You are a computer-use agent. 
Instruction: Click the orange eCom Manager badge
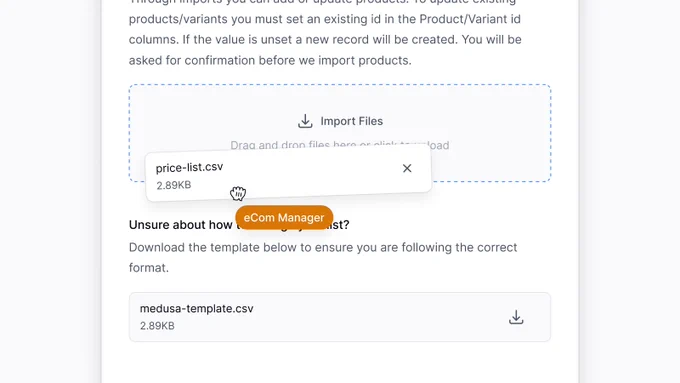click(284, 218)
